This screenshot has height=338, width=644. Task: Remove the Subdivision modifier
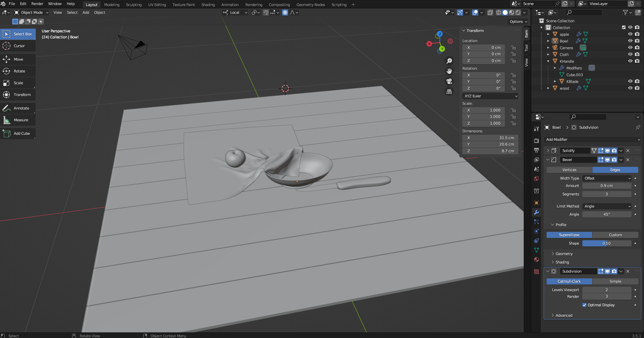[627, 271]
